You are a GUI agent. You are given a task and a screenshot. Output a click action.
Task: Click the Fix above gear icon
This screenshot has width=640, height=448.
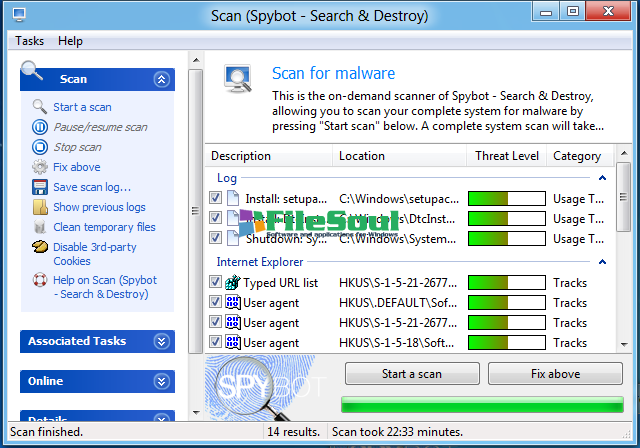coord(40,167)
